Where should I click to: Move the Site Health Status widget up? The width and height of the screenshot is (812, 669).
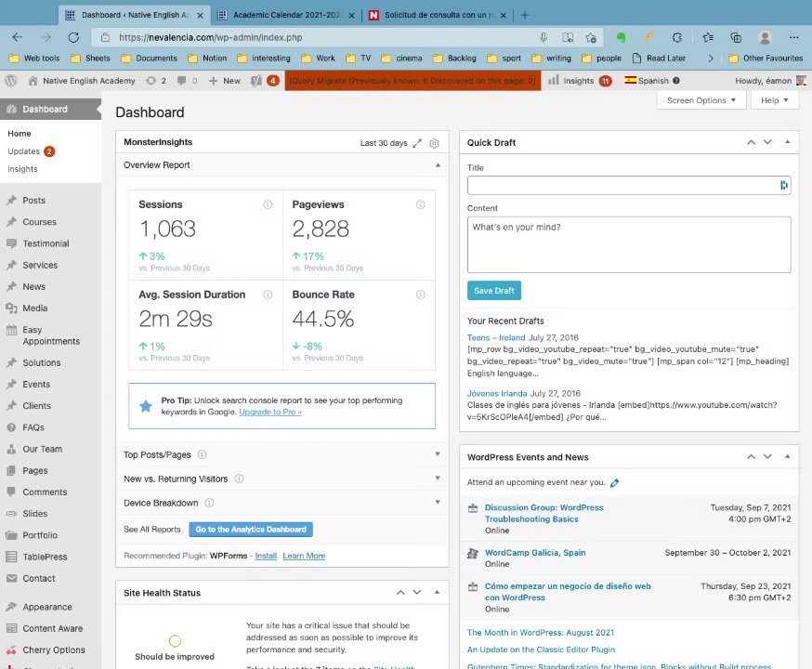pos(400,593)
